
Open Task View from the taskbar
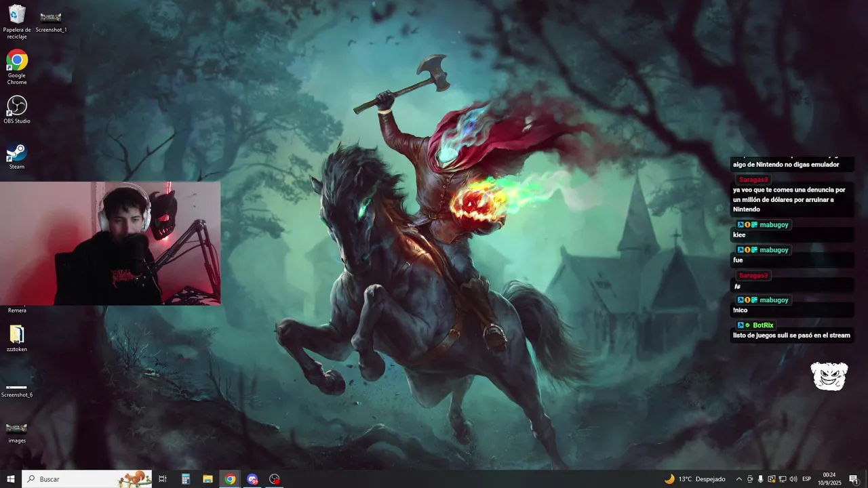(x=163, y=479)
